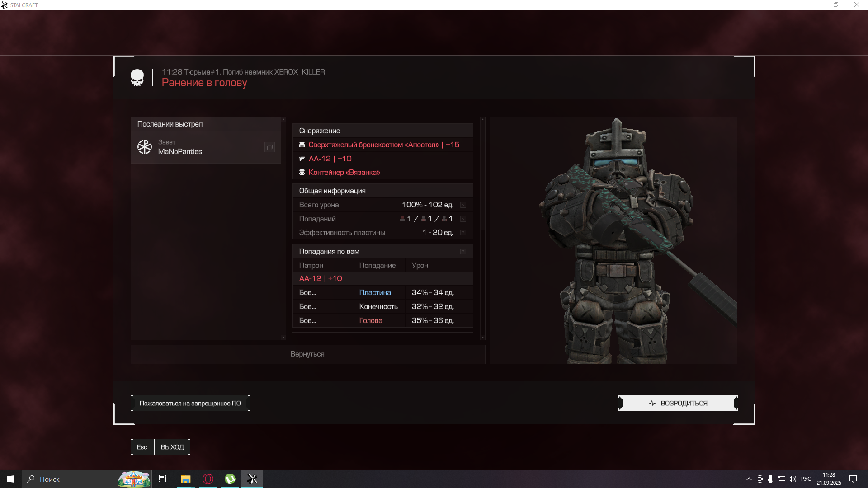Screen dimensions: 868x488
Task: Click Пожаловаться на запрещенное ПО button
Action: [190, 403]
